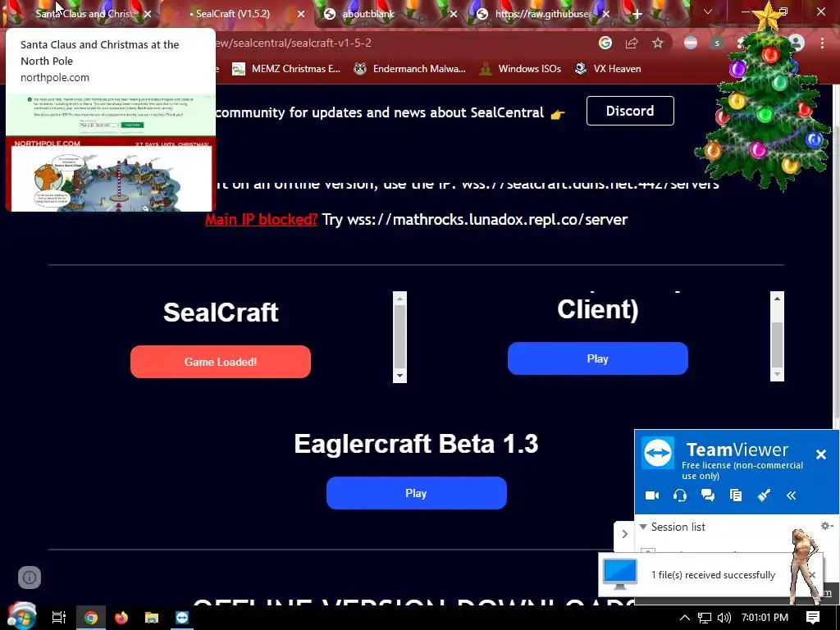Open Windows ISOs bookmark
The height and width of the screenshot is (630, 840).
(520, 69)
